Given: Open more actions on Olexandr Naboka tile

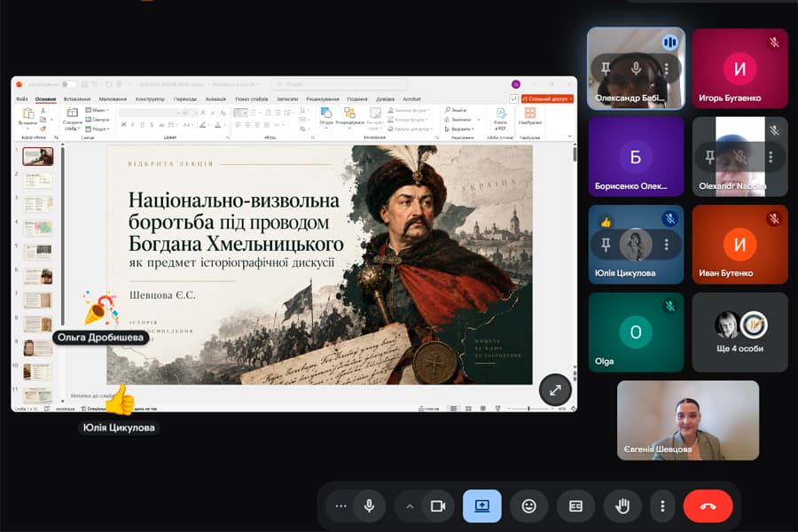Looking at the screenshot, I should click(x=771, y=157).
